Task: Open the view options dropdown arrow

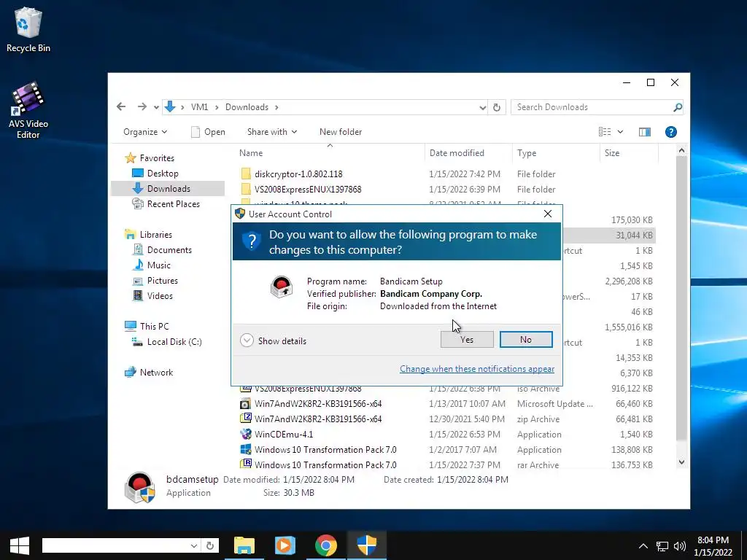Action: click(x=620, y=132)
